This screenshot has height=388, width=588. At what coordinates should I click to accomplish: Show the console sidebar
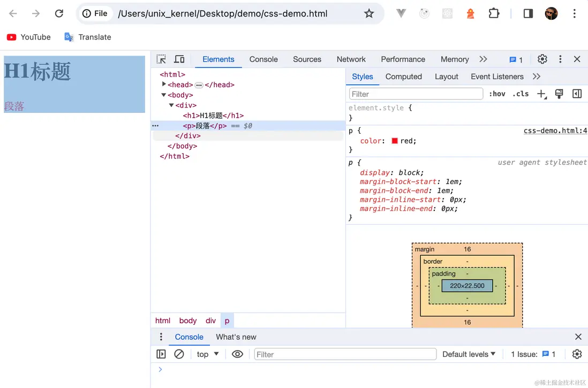pos(161,354)
